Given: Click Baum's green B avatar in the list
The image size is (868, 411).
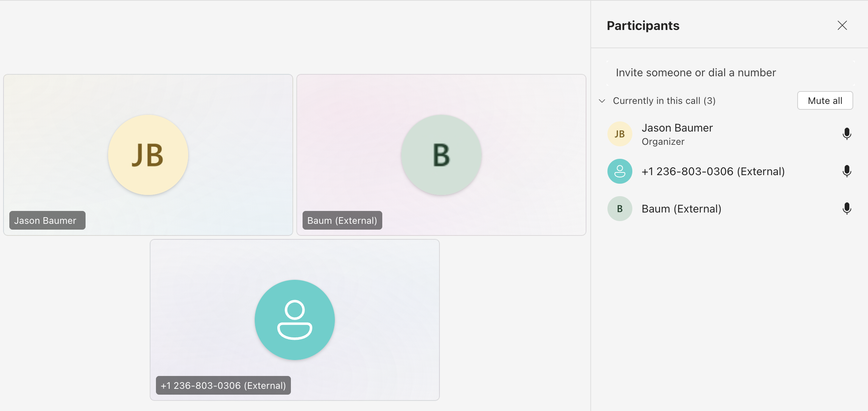Looking at the screenshot, I should 619,209.
